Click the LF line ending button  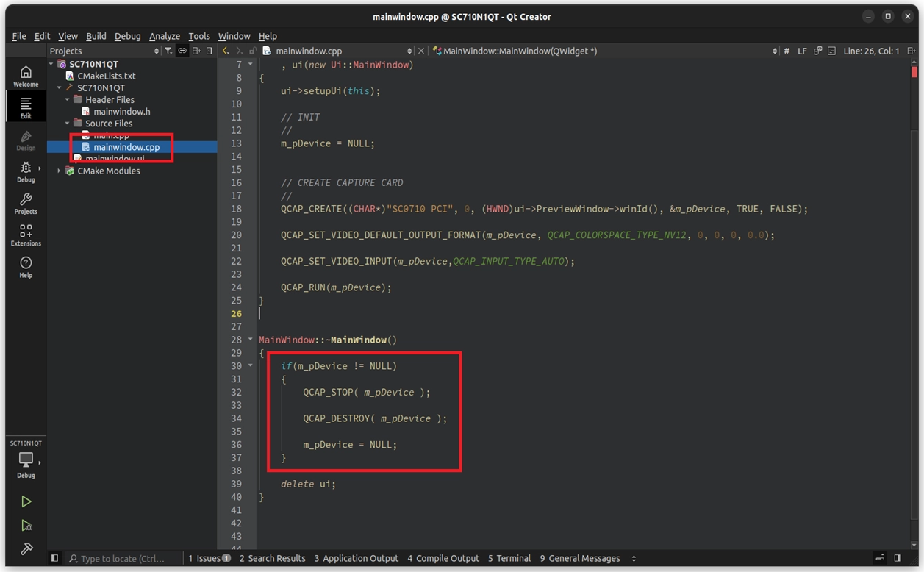point(802,51)
